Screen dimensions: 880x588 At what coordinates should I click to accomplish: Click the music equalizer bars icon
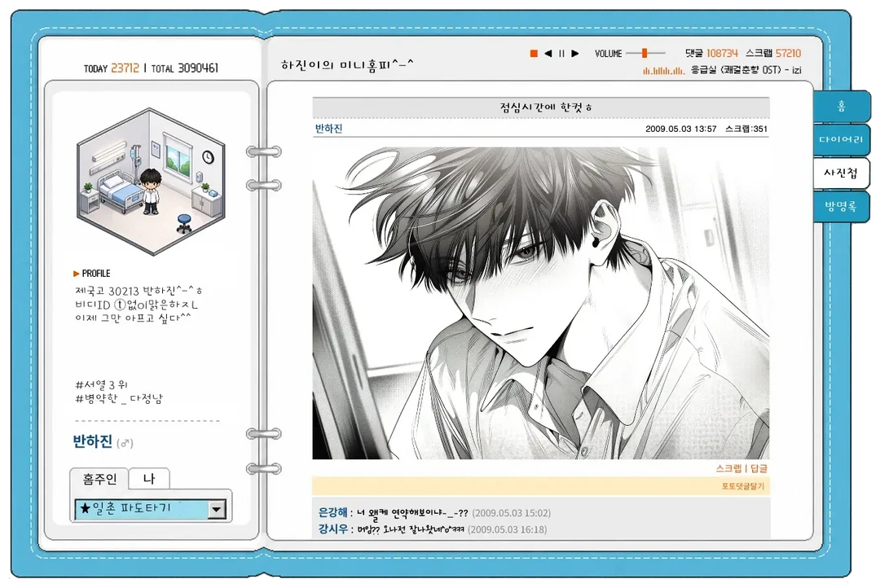click(663, 71)
